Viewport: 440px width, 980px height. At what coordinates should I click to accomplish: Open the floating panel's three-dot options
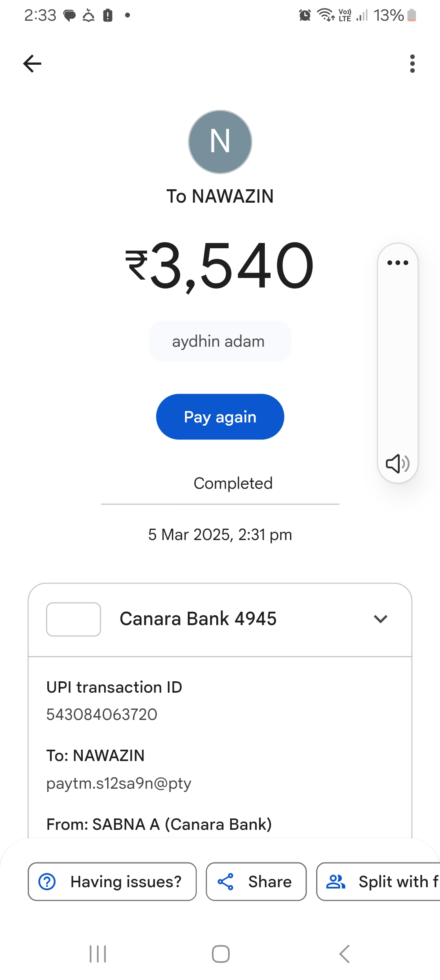click(x=398, y=262)
